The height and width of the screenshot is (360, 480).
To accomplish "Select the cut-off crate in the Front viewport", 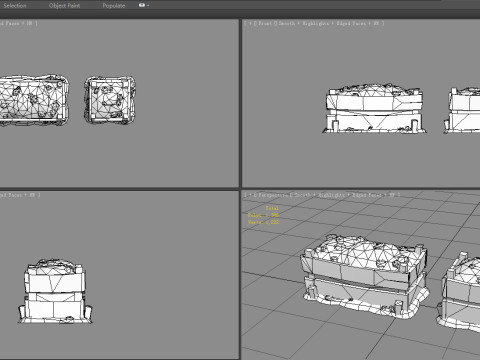I will tap(462, 110).
